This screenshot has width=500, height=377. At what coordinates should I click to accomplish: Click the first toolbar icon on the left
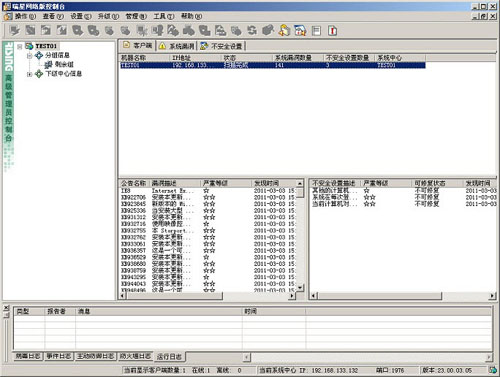[14, 31]
